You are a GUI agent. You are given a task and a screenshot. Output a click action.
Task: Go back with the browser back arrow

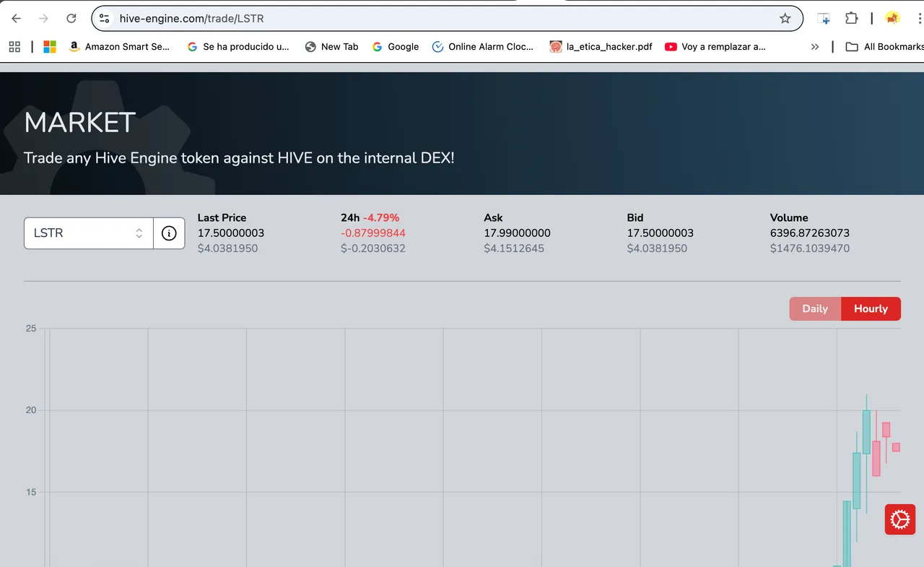point(16,19)
